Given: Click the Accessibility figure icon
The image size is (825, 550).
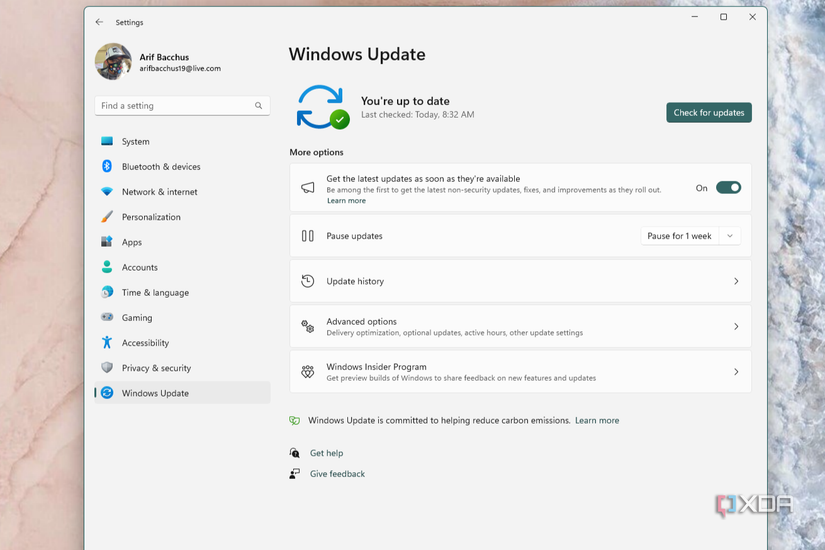Looking at the screenshot, I should pyautogui.click(x=107, y=342).
